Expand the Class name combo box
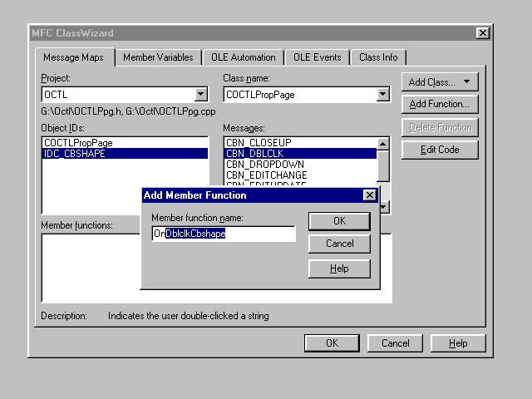 (x=382, y=95)
